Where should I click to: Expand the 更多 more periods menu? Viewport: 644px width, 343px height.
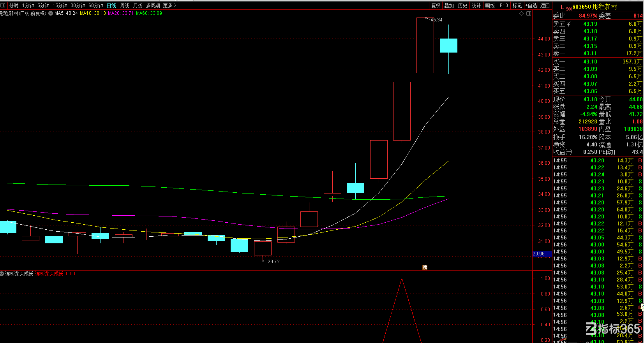coord(169,5)
